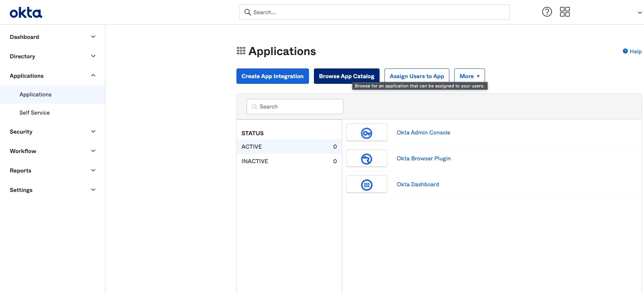Open the user account dropdown arrow

640,13
